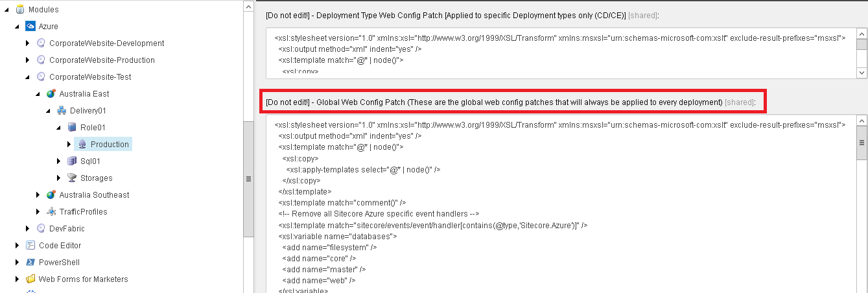Select PowerShell item
Image resolution: width=868 pixels, height=293 pixels.
59,263
